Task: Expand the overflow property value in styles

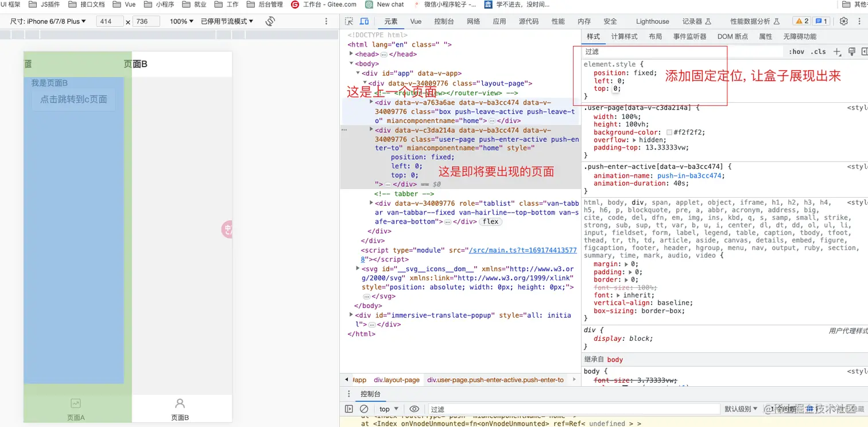Action: point(634,140)
